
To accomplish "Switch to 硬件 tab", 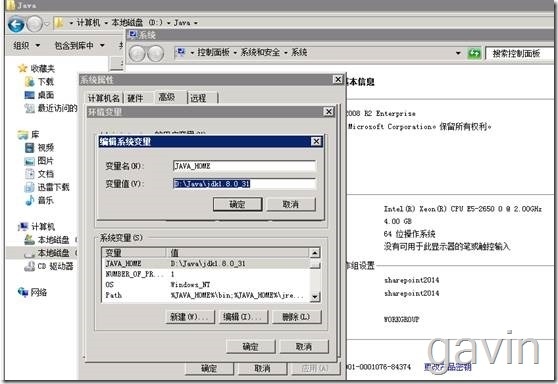I will click(x=135, y=98).
